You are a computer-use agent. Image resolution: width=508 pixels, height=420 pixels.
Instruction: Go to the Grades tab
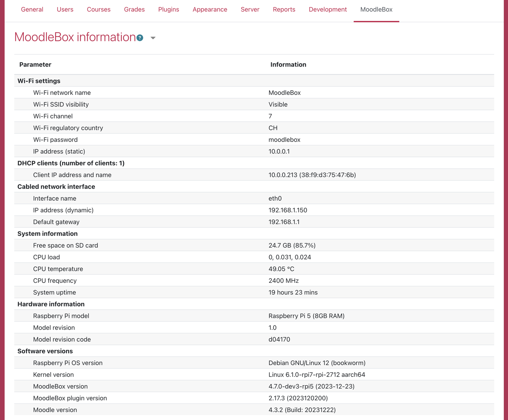pyautogui.click(x=134, y=10)
